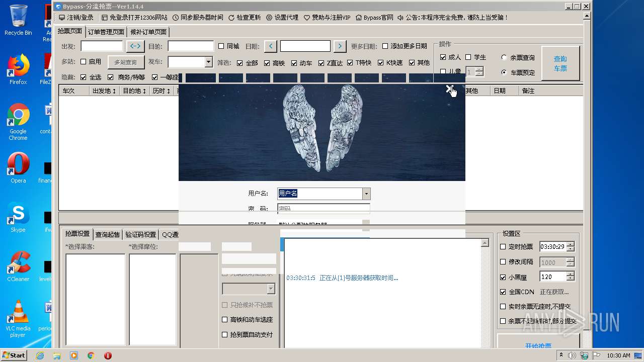Go to previous date with left arrow

tap(271, 46)
